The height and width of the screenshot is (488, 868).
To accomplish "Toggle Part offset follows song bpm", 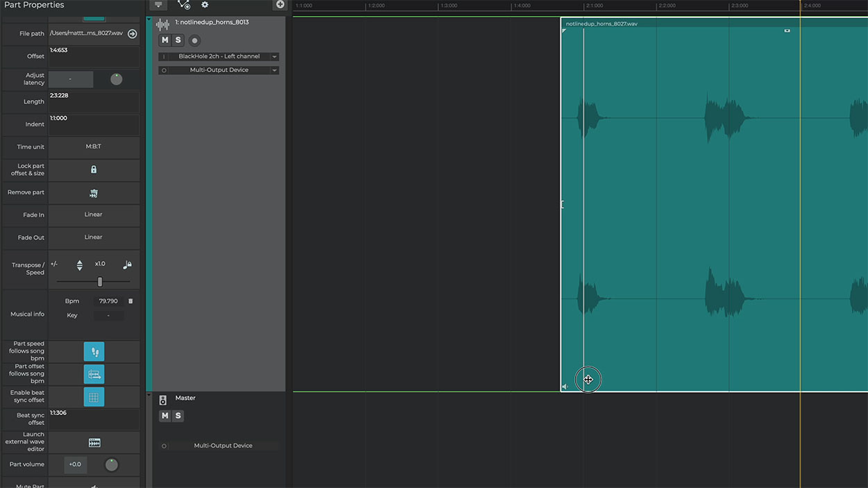I will click(x=94, y=374).
